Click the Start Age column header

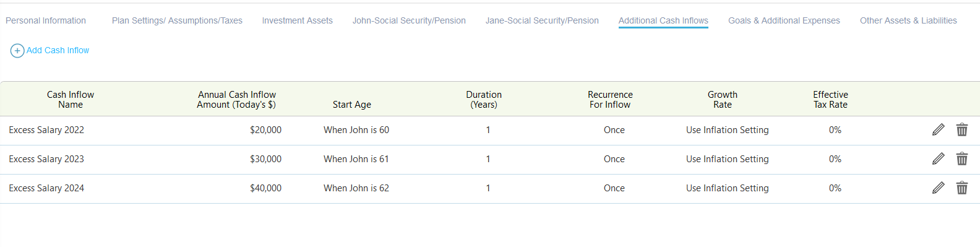352,105
